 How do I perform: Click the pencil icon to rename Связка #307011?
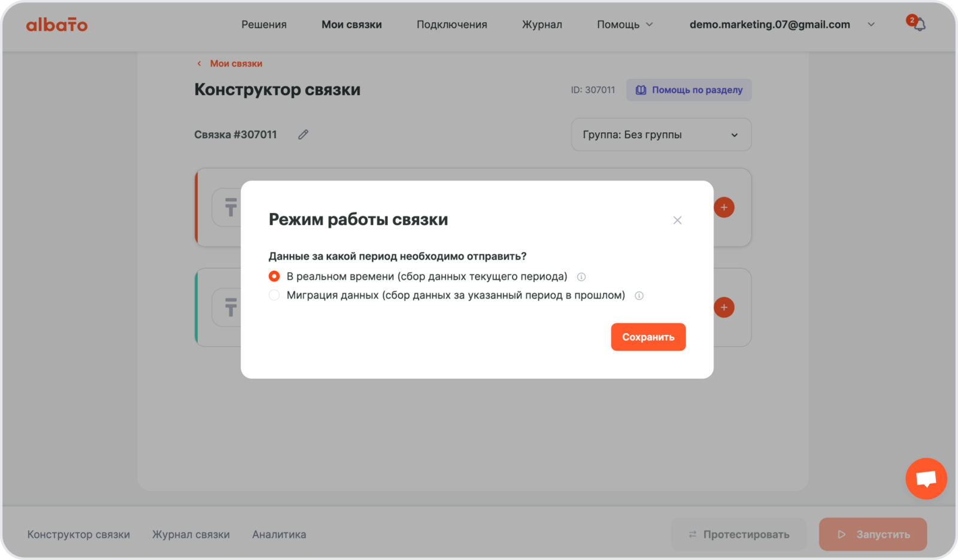[304, 135]
